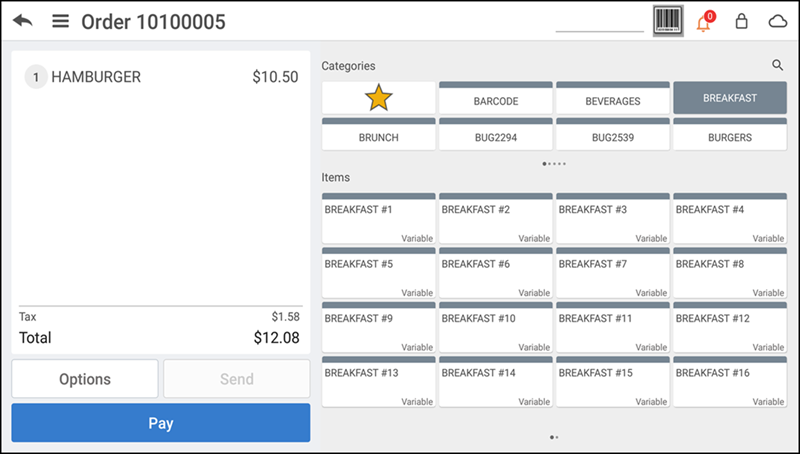Select the BRUNCH category

pos(379,134)
